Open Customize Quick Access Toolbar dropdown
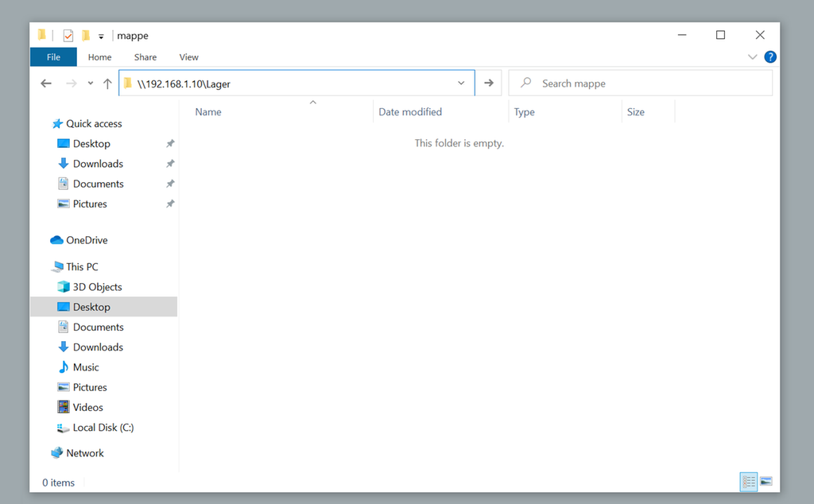Image resolution: width=814 pixels, height=504 pixels. 101,37
